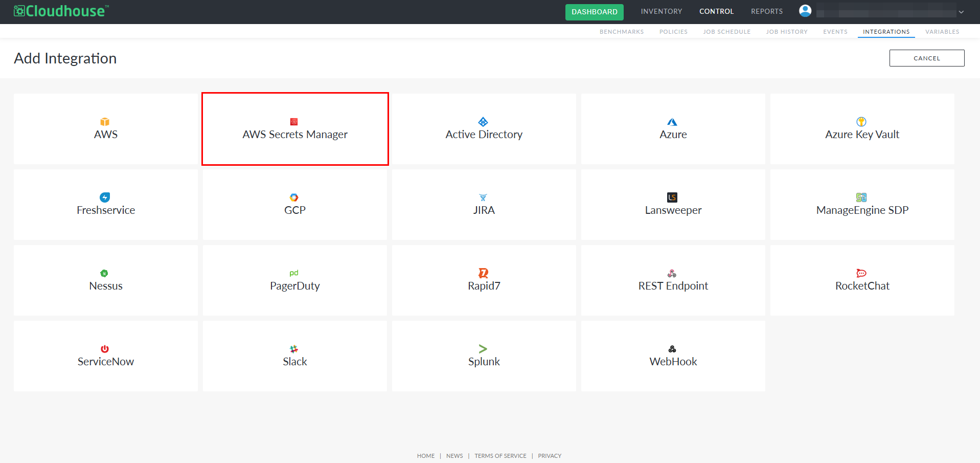This screenshot has width=980, height=463.
Task: Open the Inventory menu
Action: coord(662,11)
